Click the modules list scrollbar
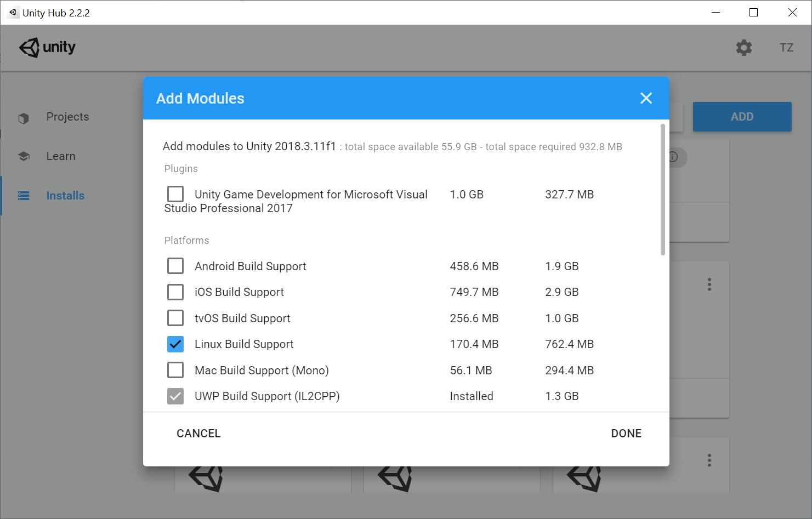Viewport: 812px width, 519px height. click(x=662, y=190)
